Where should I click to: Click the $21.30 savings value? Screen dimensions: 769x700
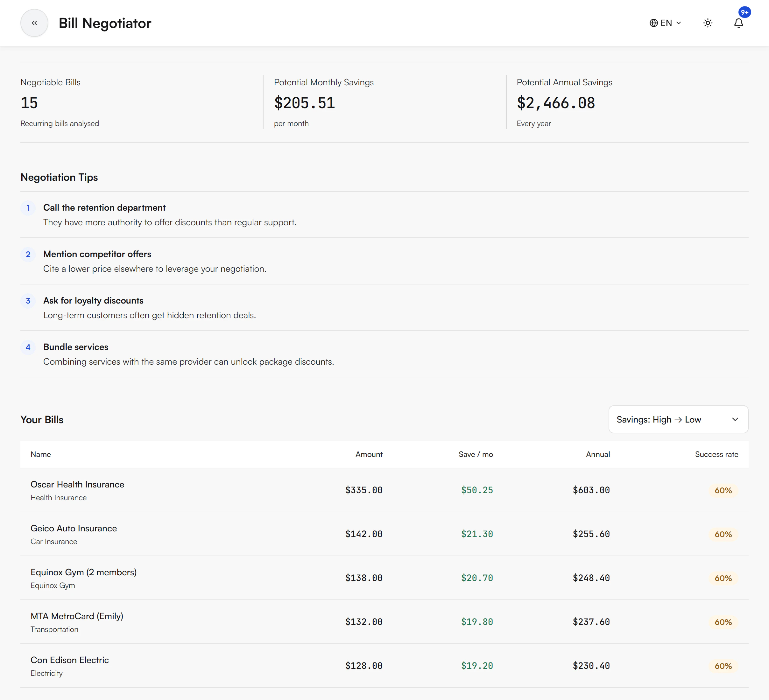tap(477, 534)
